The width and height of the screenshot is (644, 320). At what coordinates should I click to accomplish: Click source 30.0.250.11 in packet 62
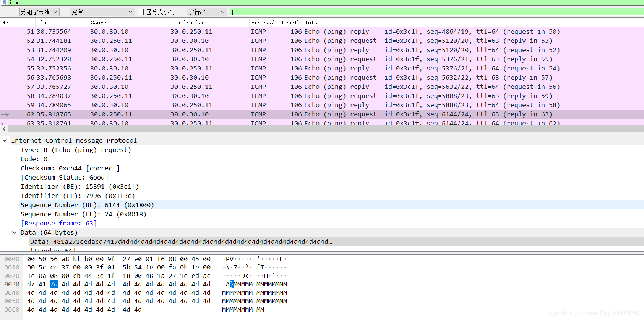(111, 114)
